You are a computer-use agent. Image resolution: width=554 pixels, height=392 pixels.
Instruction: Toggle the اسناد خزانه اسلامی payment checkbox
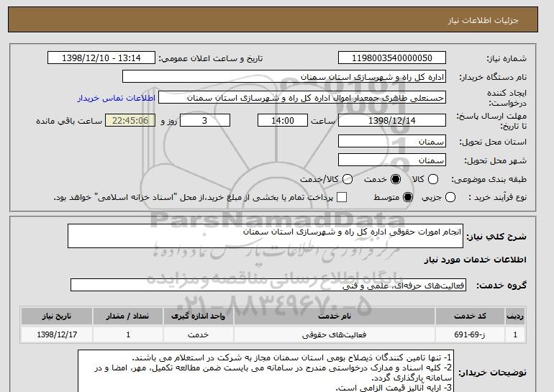[x=342, y=197]
